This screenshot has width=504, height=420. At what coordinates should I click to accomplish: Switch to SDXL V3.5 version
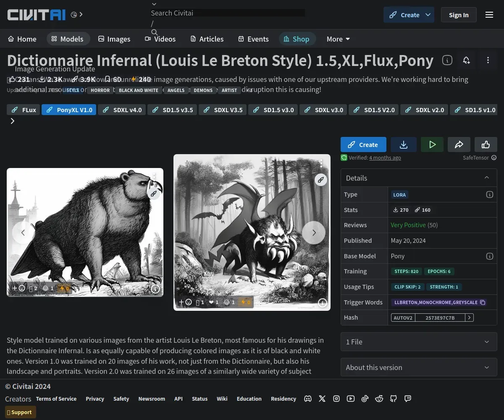223,110
